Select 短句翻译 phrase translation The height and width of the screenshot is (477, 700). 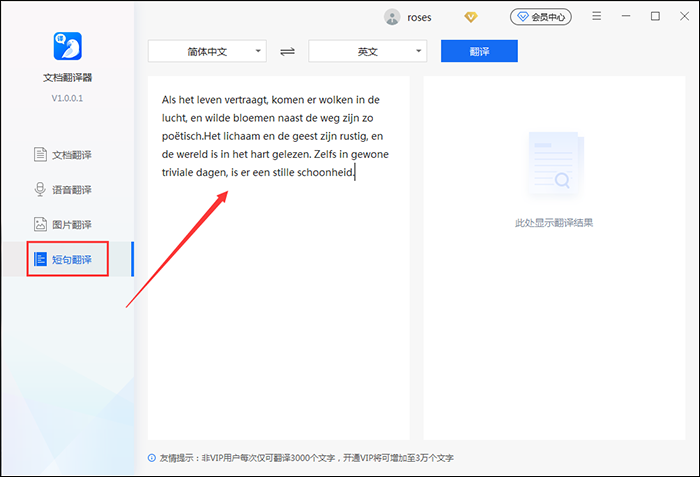coord(71,259)
